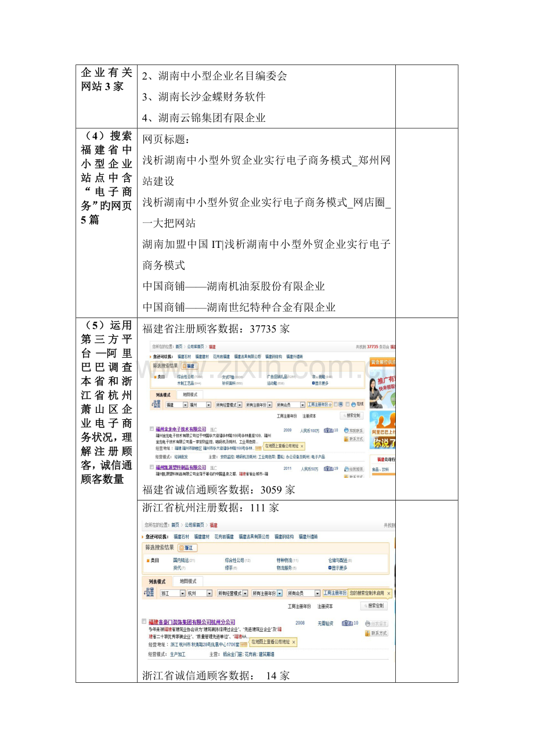The width and height of the screenshot is (534, 756).
Task: Click the 诚信通 badge showing 10 for 福州金龙电子
Action: [329, 430]
